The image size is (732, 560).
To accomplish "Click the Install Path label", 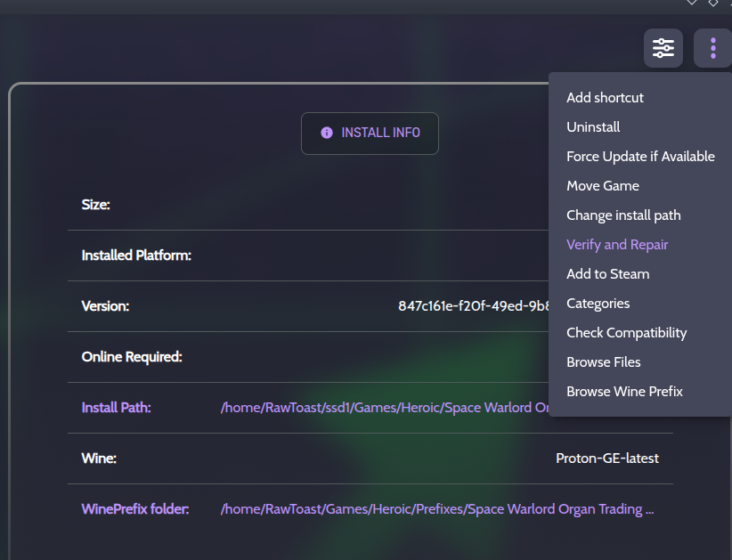I will (x=117, y=408).
